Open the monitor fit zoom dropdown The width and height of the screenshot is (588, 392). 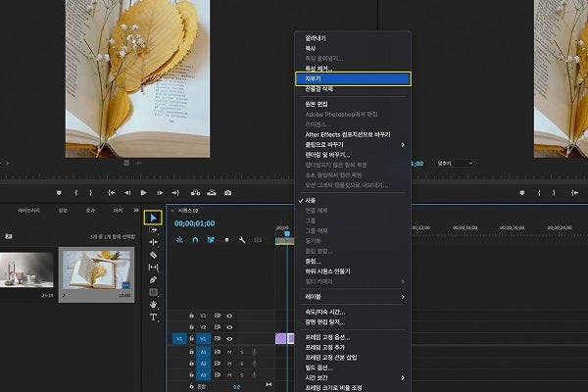455,164
